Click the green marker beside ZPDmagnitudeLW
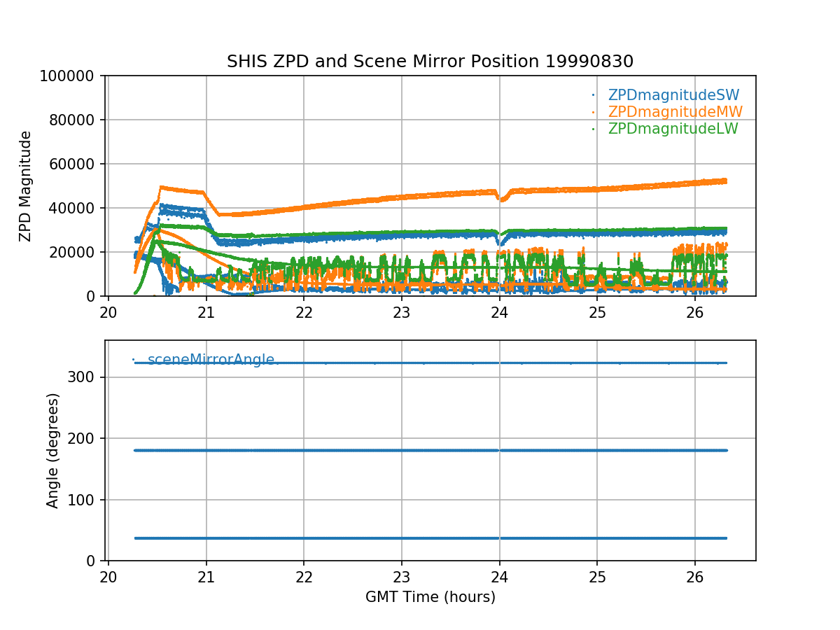 click(594, 129)
